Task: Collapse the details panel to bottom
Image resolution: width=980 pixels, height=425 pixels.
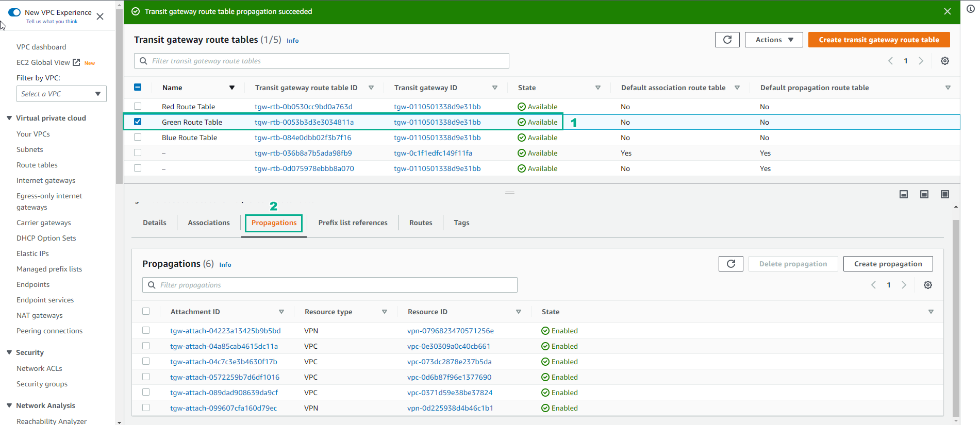Action: (x=903, y=194)
